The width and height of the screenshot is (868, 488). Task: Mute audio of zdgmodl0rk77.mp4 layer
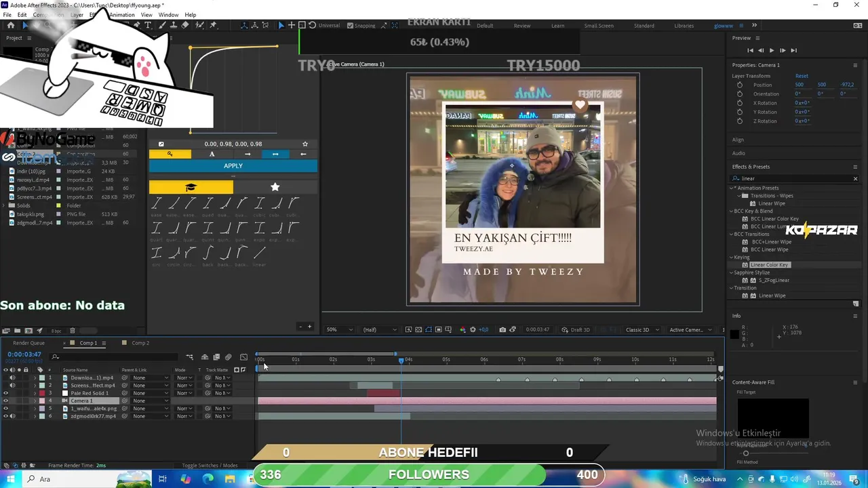pos(12,416)
